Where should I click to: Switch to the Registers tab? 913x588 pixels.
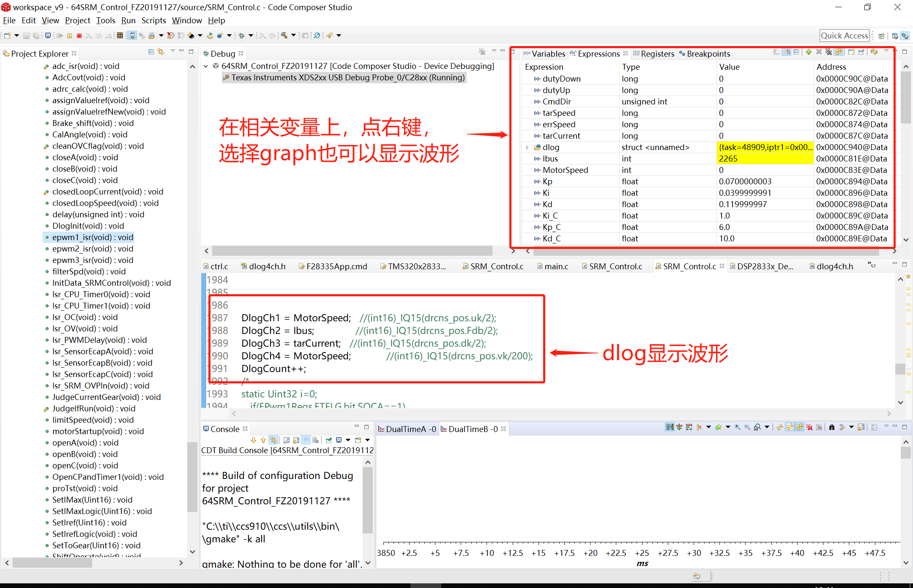(x=657, y=54)
